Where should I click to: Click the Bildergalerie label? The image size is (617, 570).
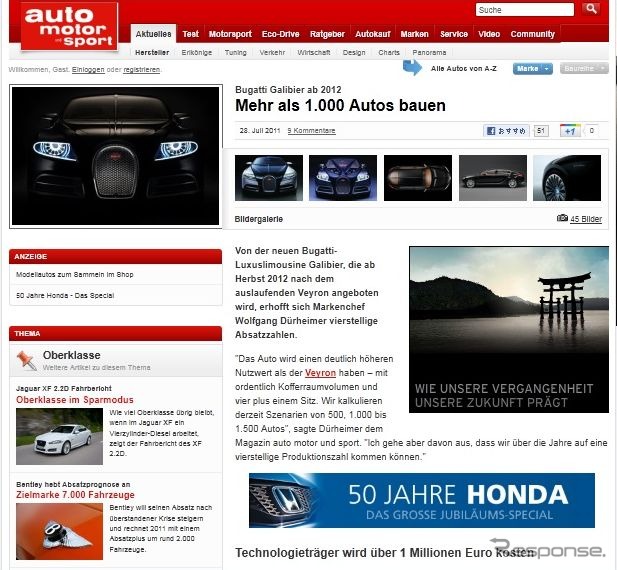259,219
